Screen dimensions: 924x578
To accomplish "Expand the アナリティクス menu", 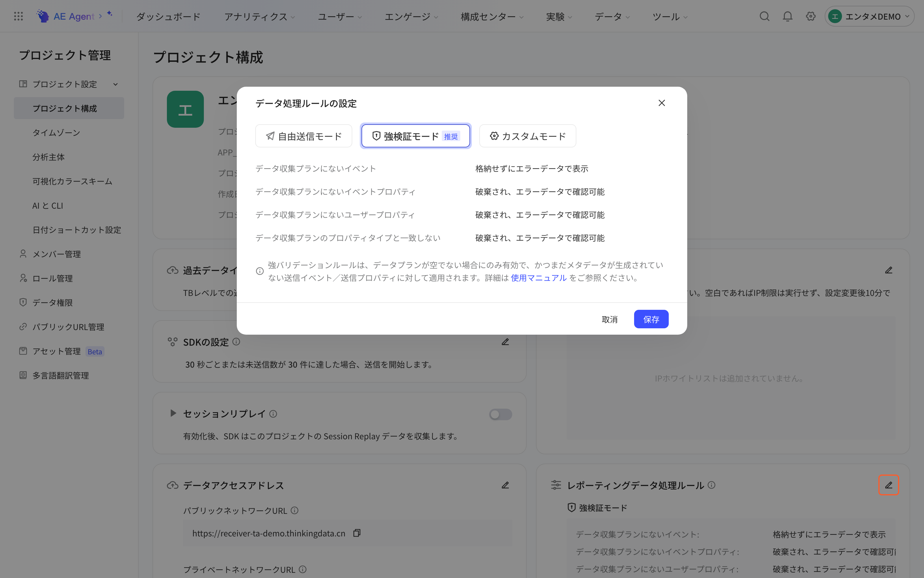I will point(260,16).
